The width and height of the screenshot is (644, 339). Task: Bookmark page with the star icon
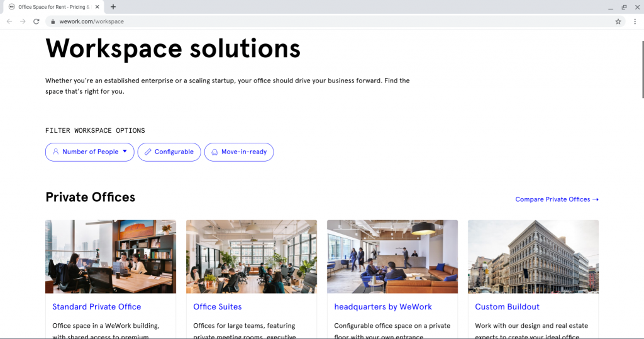coord(618,21)
